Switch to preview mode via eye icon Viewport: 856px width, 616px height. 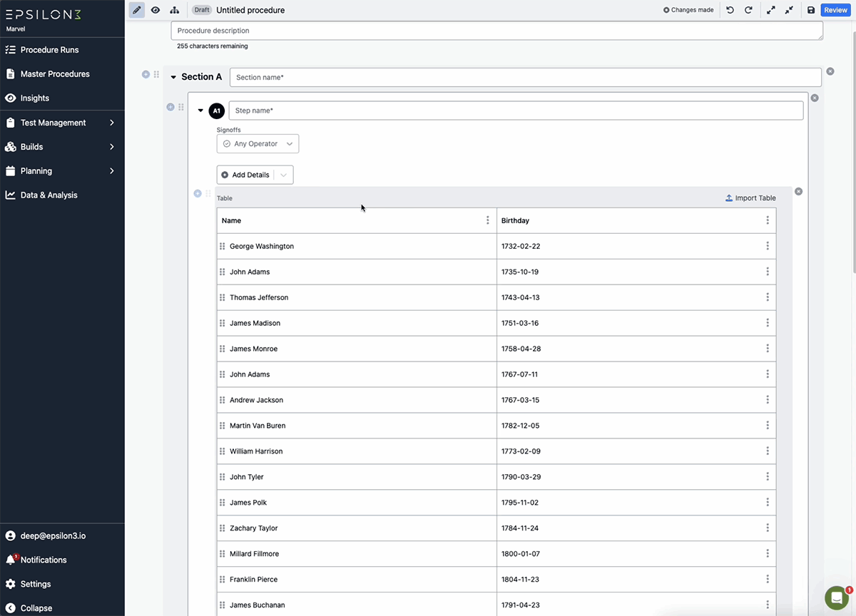click(x=156, y=10)
